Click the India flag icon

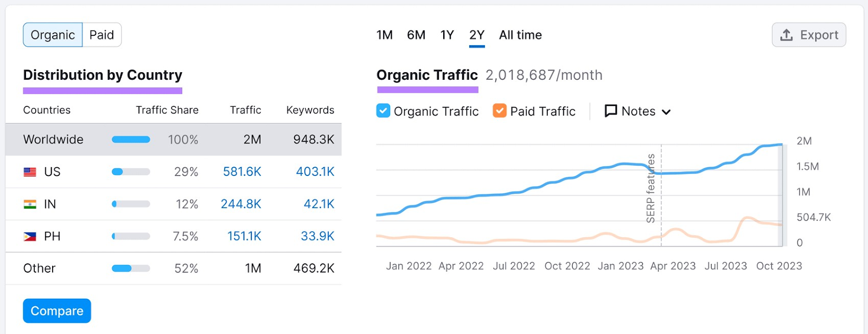(30, 204)
